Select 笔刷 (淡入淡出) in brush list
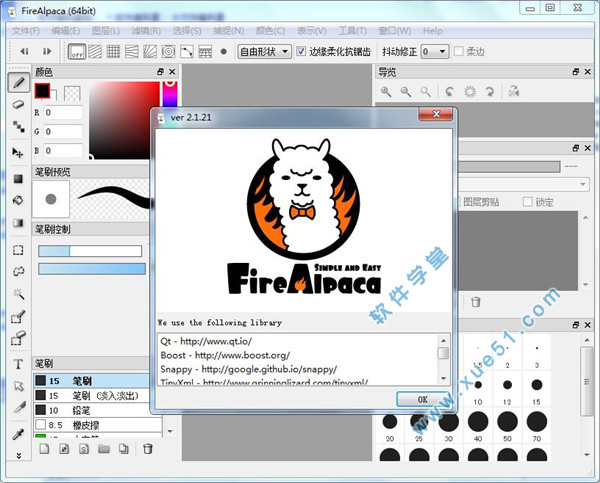Screen dimensions: 600x483 [x=98, y=396]
